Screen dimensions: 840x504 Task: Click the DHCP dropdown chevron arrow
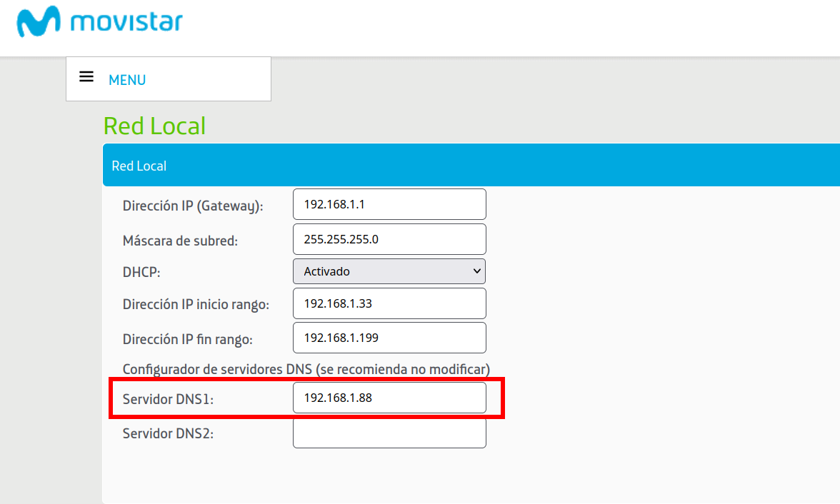pyautogui.click(x=477, y=271)
